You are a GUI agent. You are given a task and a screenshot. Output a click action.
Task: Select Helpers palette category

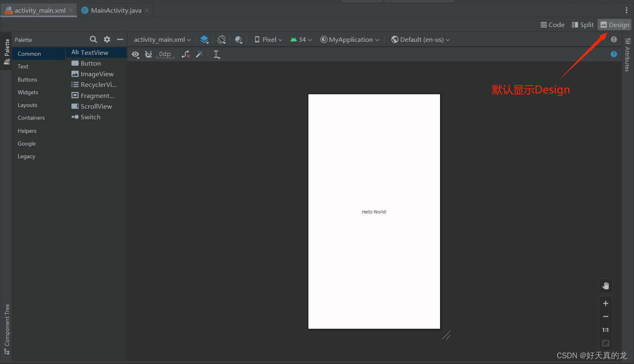[39, 131]
